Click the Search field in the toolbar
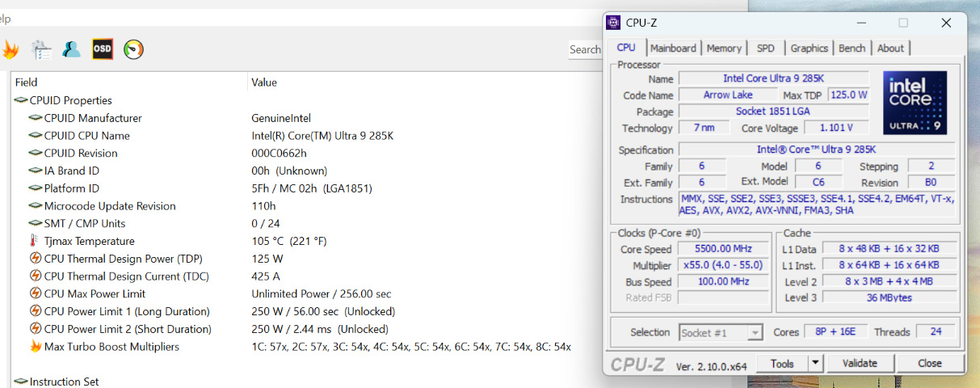Image resolution: width=980 pixels, height=388 pixels. click(585, 49)
